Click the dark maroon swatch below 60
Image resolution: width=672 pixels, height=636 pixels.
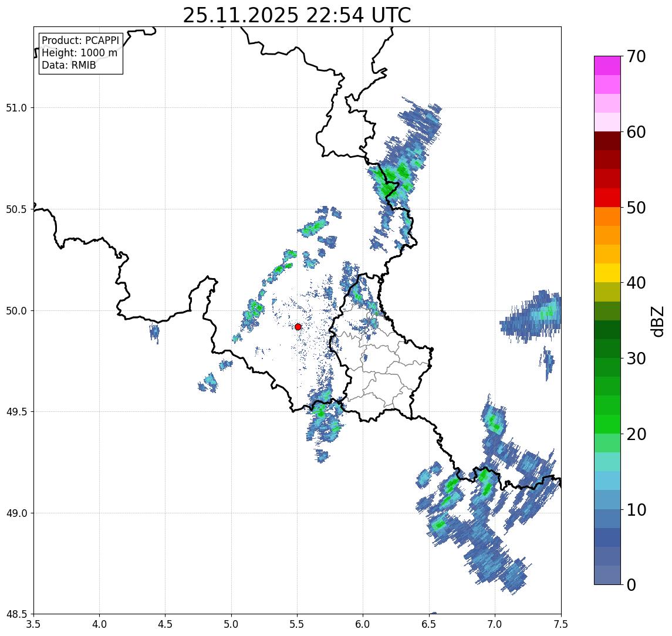click(607, 141)
